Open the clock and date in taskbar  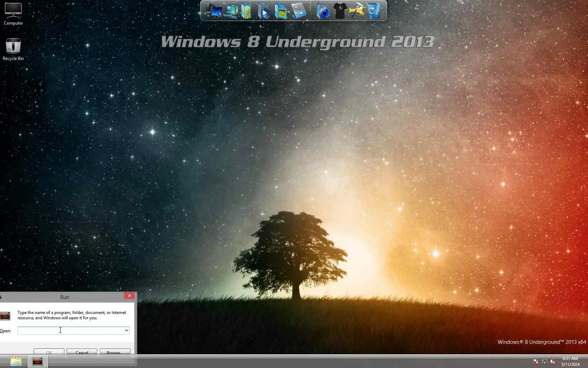coord(570,361)
